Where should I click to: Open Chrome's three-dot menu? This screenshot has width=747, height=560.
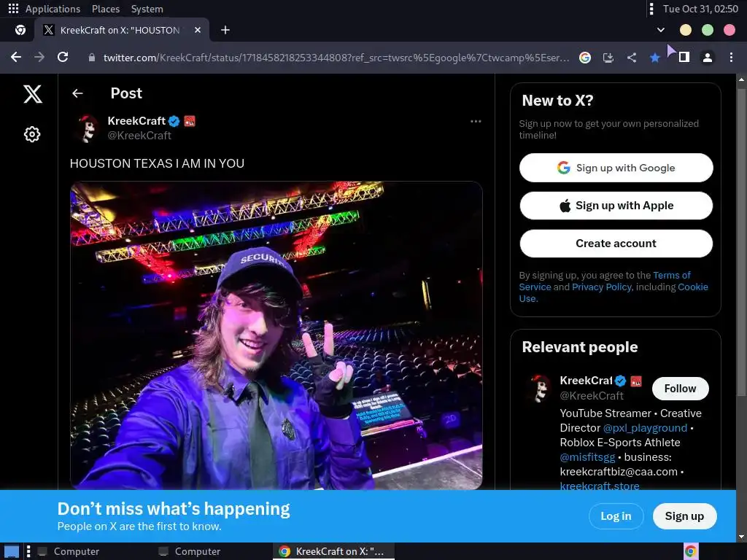pos(731,58)
